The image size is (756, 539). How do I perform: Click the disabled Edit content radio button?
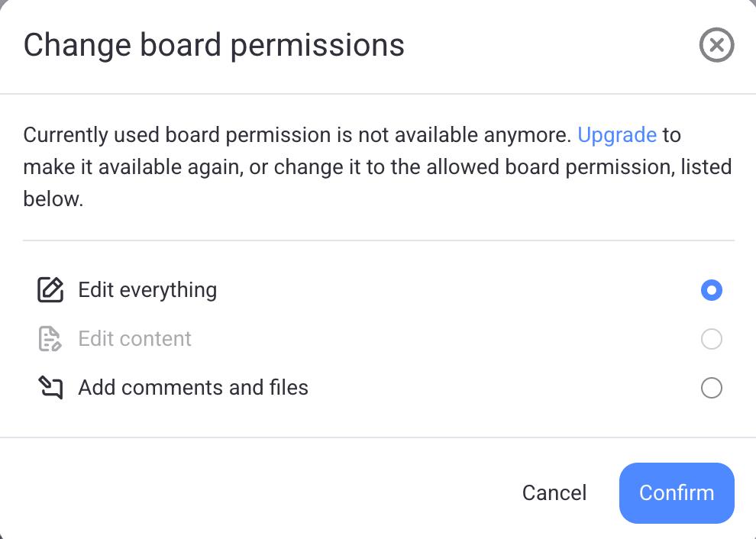[x=711, y=339]
